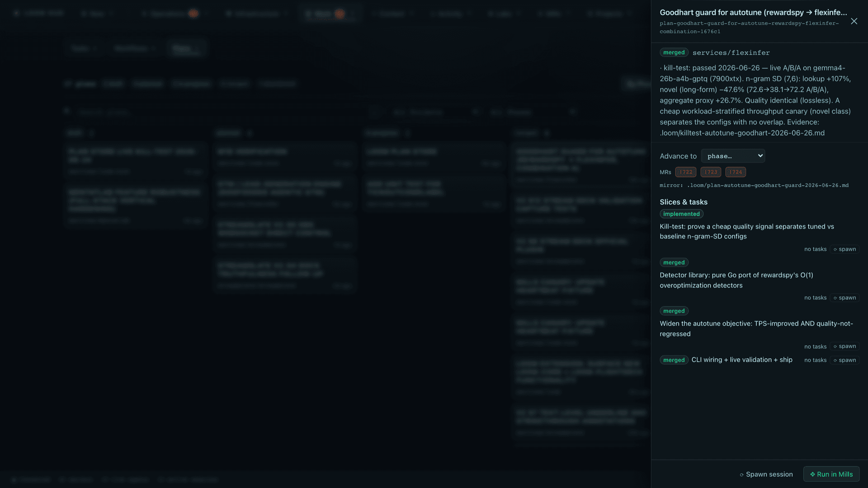The width and height of the screenshot is (868, 488).
Task: Click the Run in Mills button
Action: 831,474
